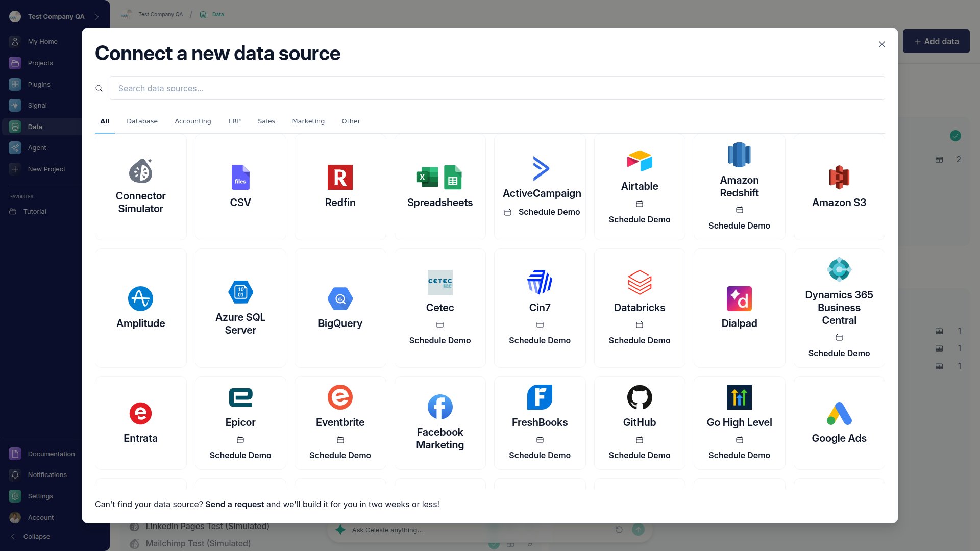The height and width of the screenshot is (551, 980).
Task: Click the Search data sources field
Action: (497, 88)
